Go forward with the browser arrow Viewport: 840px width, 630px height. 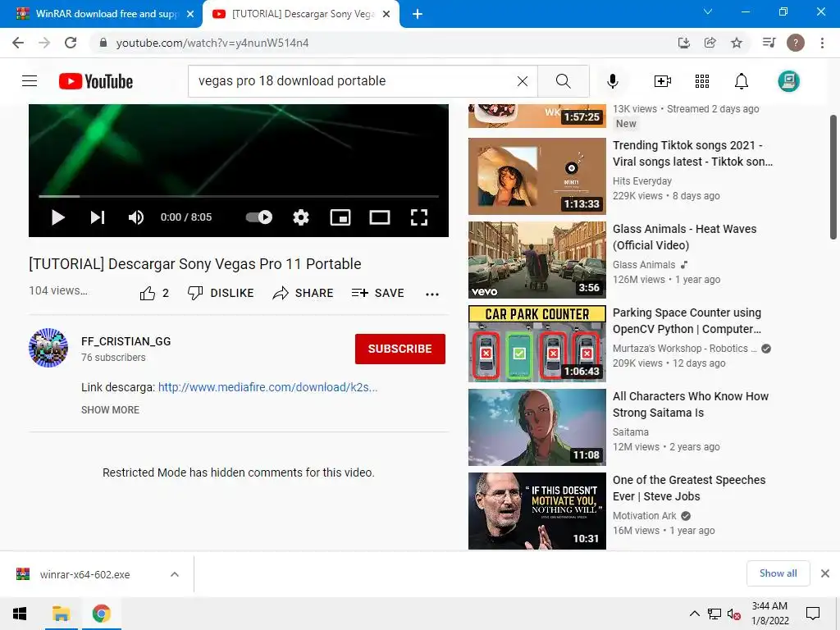click(44, 43)
